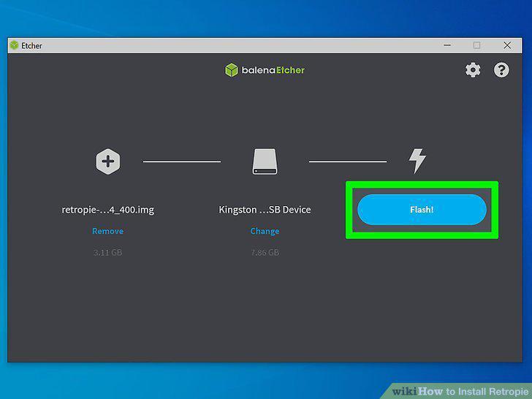Image resolution: width=532 pixels, height=399 pixels.
Task: Click the balenaEtcher logo at the top
Action: (x=265, y=70)
